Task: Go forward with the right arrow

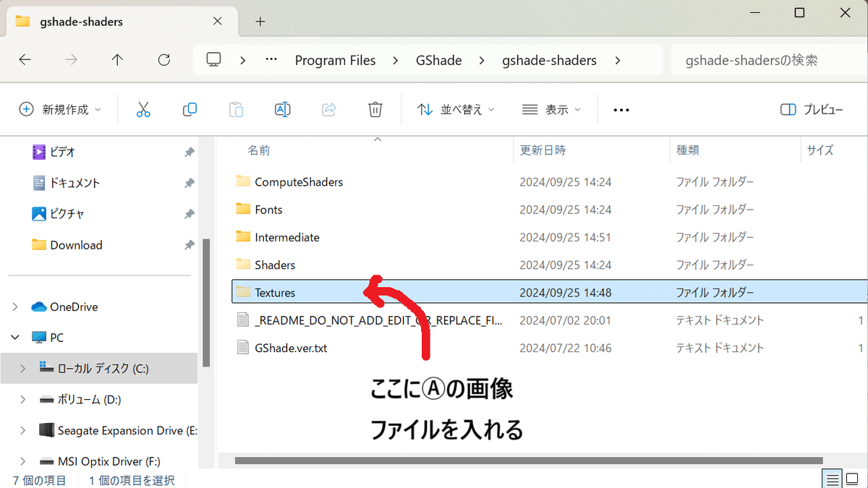Action: (71, 60)
